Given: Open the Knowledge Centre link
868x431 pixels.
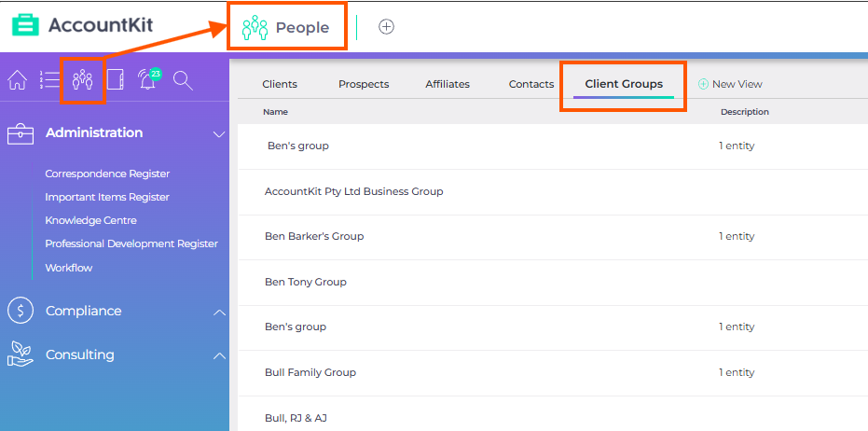Looking at the screenshot, I should 90,220.
